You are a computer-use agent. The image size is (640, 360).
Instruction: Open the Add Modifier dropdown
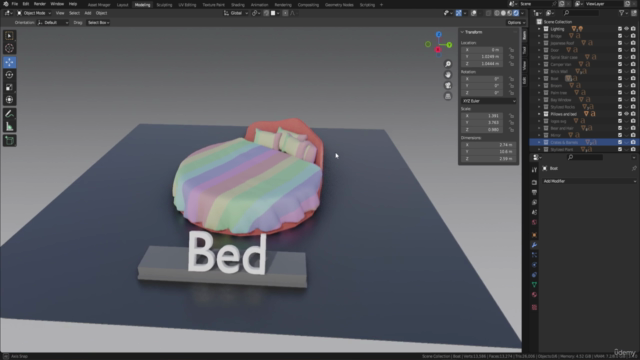pyautogui.click(x=589, y=181)
